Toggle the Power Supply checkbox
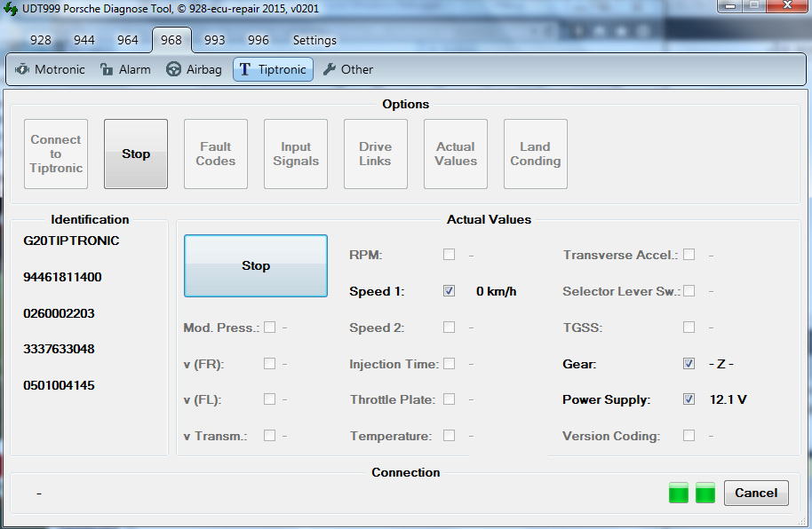The width and height of the screenshot is (812, 529). [x=689, y=399]
